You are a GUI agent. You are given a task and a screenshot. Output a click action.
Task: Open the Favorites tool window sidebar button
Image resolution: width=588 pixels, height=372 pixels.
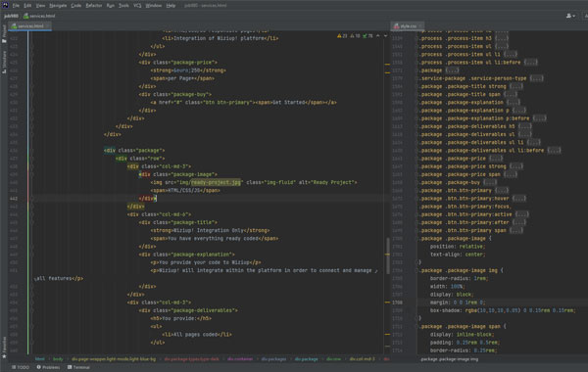point(4,347)
